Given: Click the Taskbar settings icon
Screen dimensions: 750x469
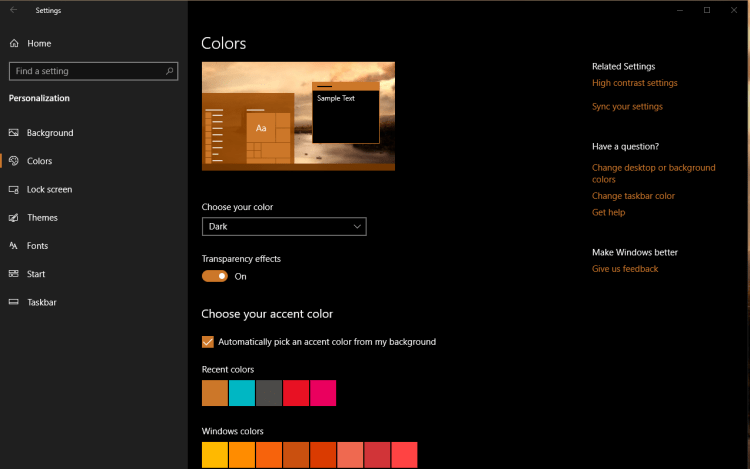Looking at the screenshot, I should [14, 302].
